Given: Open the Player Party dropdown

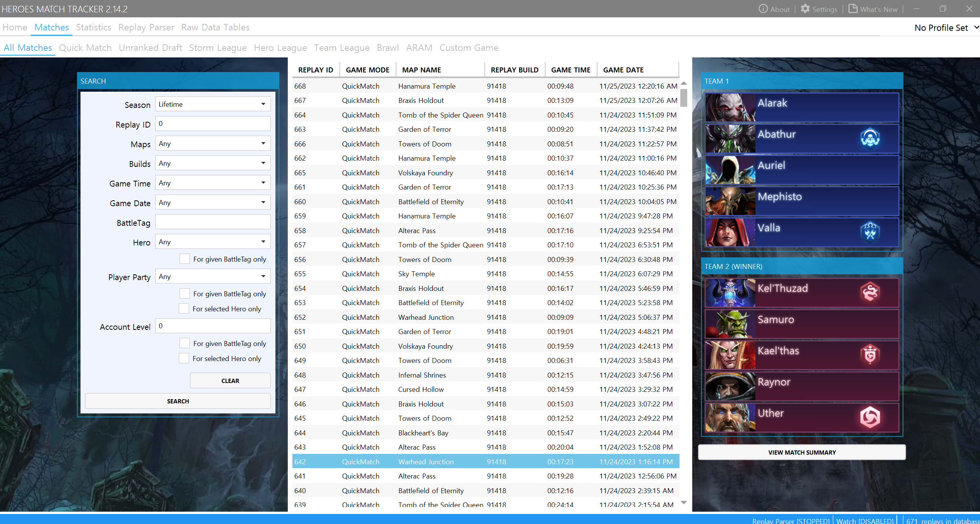Looking at the screenshot, I should pos(213,276).
